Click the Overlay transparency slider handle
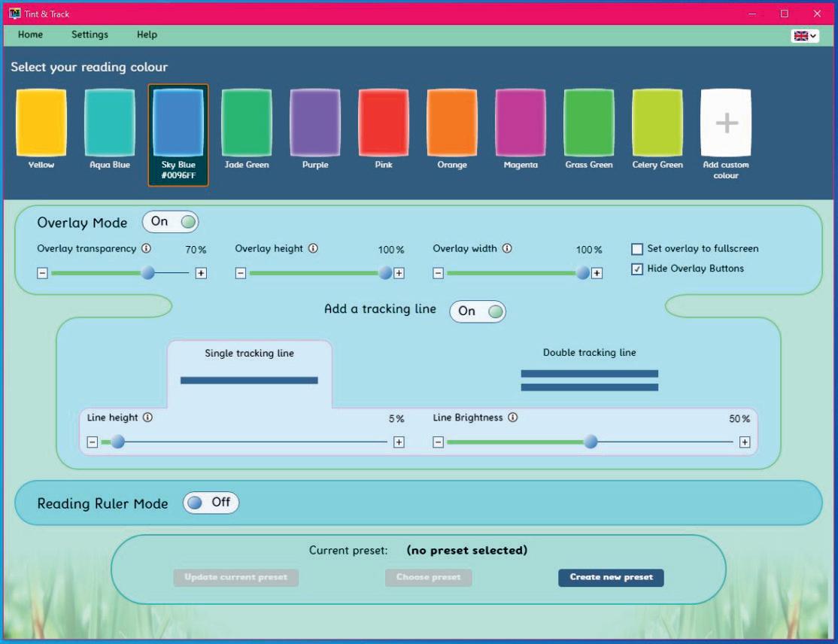This screenshot has width=838, height=644. coord(148,273)
